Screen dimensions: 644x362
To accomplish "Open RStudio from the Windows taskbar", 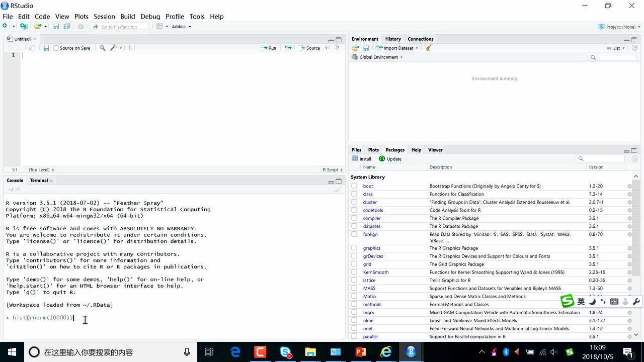I will point(411,352).
